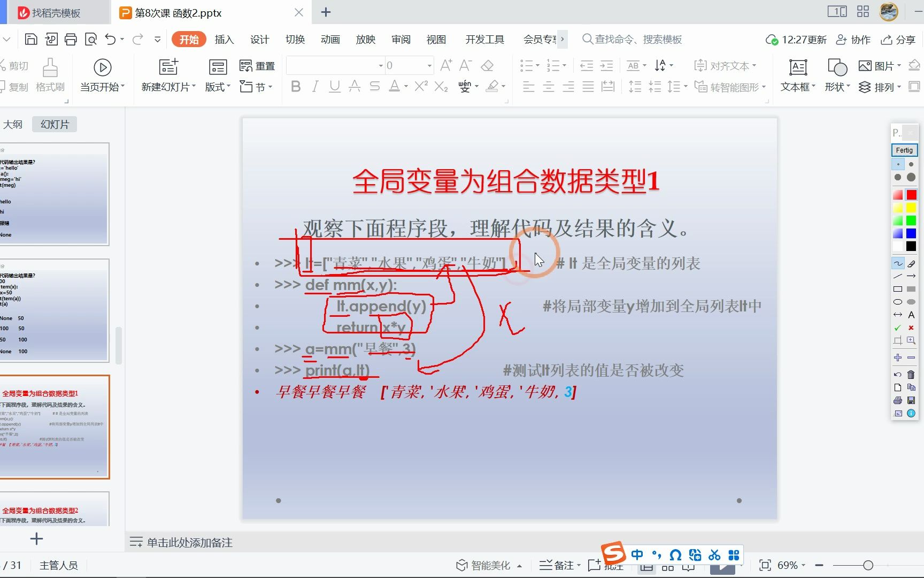924x578 pixels.
Task: Clear all annotations with the trash icon
Action: tap(911, 375)
